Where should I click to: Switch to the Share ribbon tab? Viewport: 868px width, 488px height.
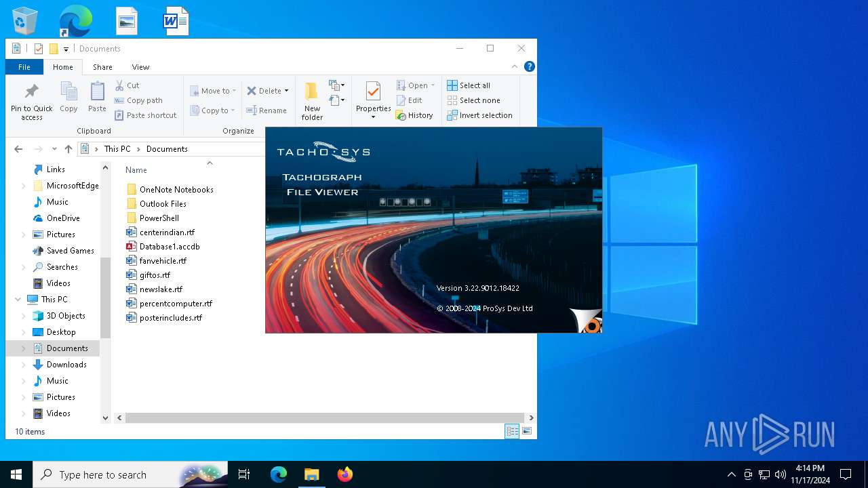click(102, 67)
